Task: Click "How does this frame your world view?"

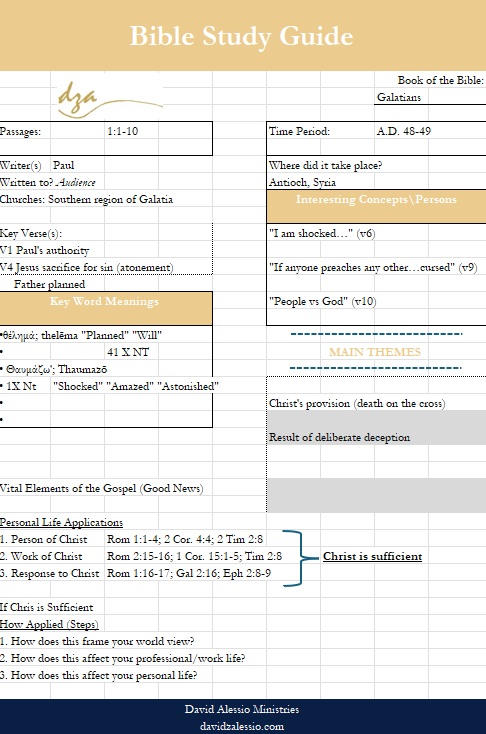Action: pos(97,641)
